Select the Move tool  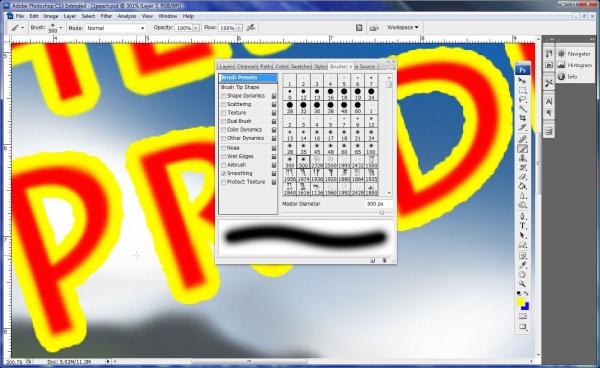(x=523, y=81)
